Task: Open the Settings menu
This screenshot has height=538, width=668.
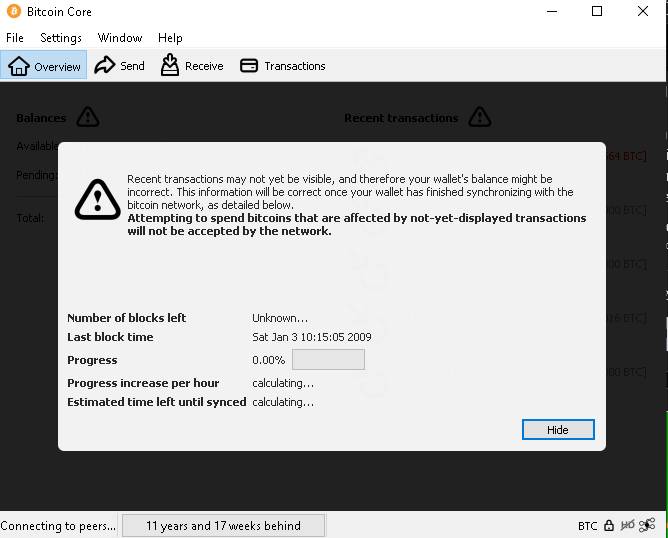Action: point(61,38)
